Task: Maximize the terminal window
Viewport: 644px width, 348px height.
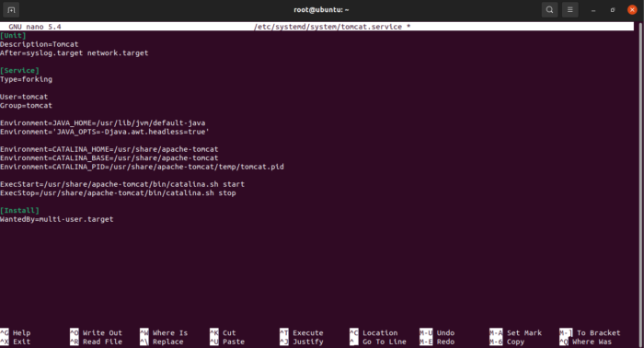Action: [x=613, y=10]
